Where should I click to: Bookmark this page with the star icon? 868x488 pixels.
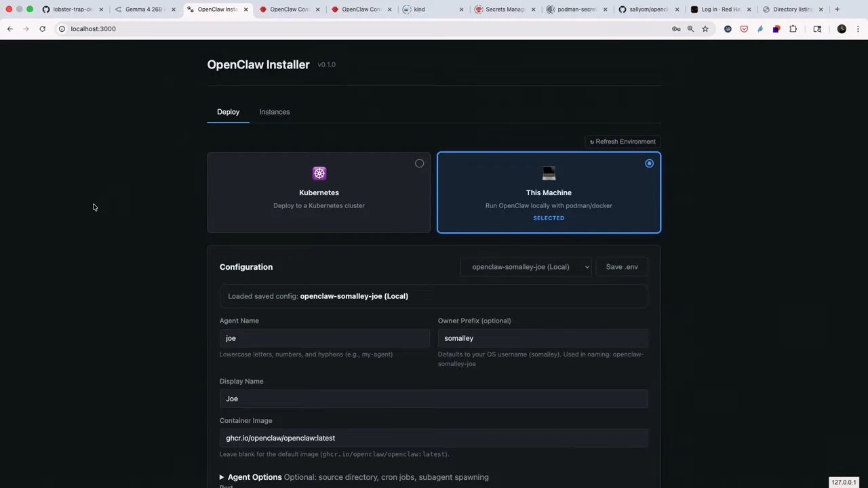click(705, 28)
